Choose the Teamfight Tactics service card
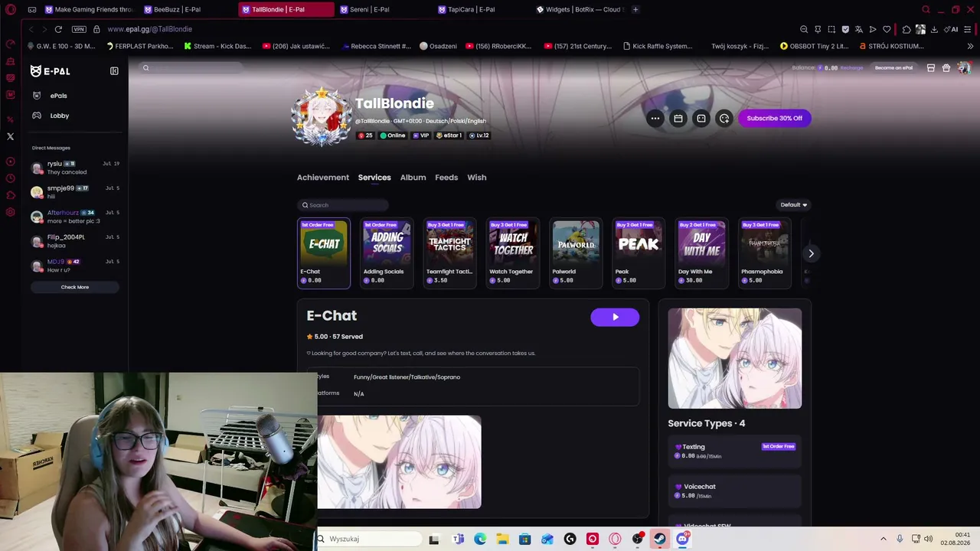Screen dimensions: 980x551 click(449, 253)
